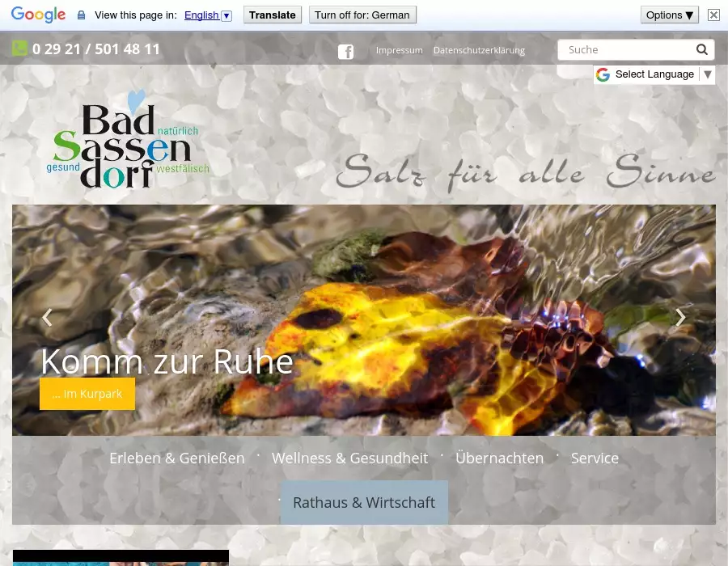The width and height of the screenshot is (728, 566).
Task: Click the Google logo in translate bar
Action: pyautogui.click(x=38, y=15)
